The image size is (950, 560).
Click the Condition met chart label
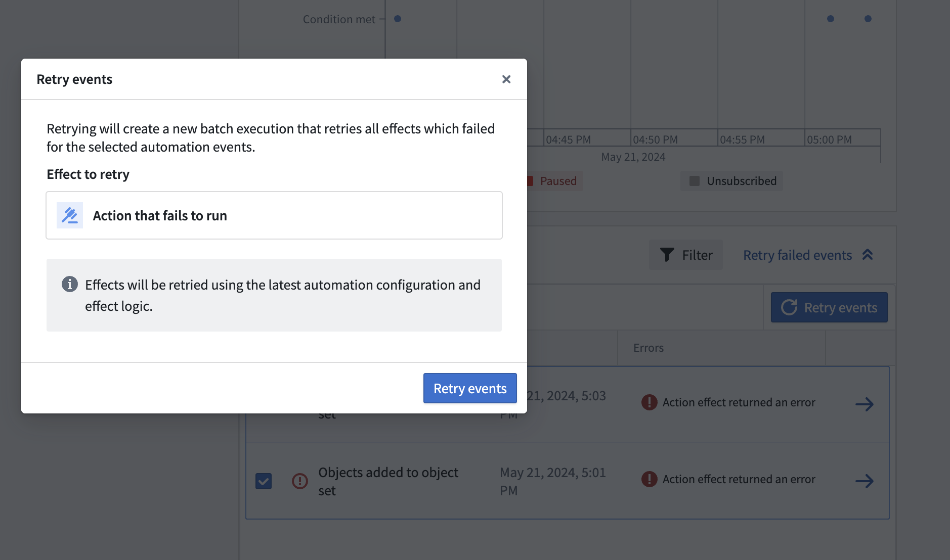coord(339,19)
